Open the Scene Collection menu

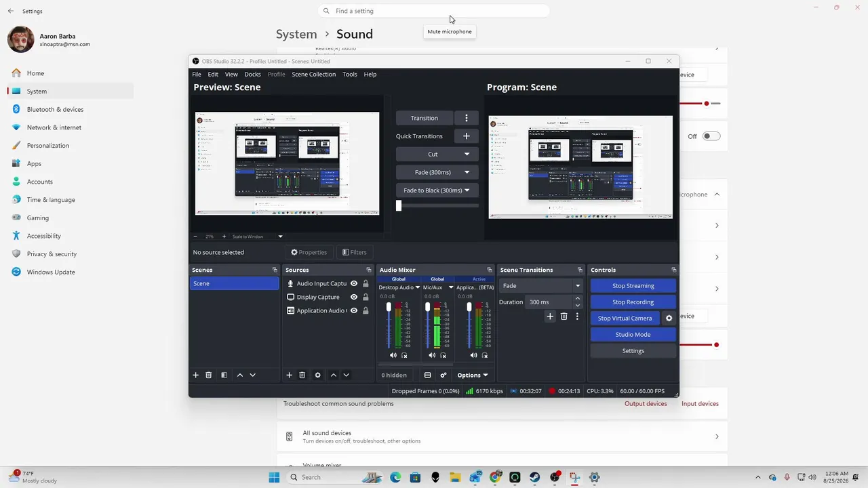point(314,75)
